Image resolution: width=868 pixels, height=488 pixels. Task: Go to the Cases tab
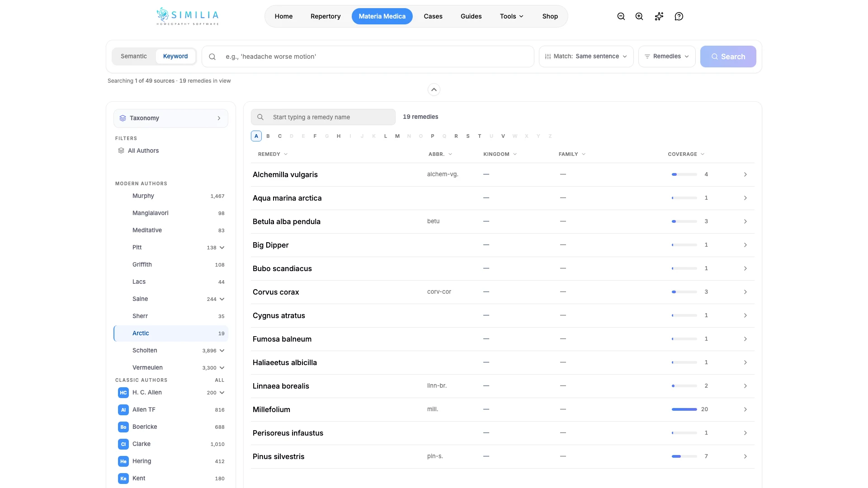click(433, 16)
